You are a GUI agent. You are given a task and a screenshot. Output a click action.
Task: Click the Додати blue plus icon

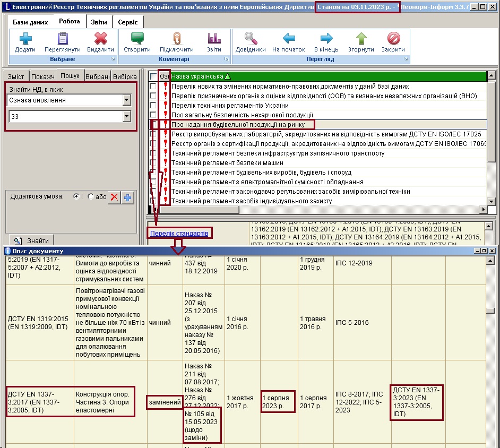click(x=25, y=38)
